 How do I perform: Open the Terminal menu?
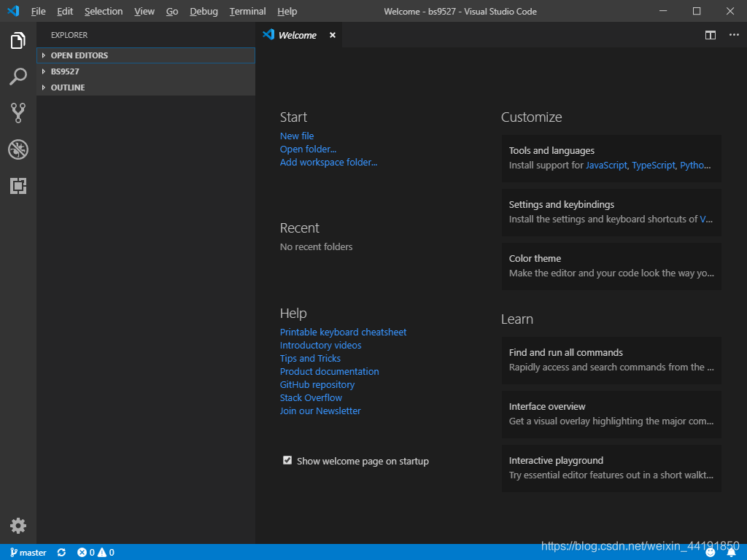[247, 12]
